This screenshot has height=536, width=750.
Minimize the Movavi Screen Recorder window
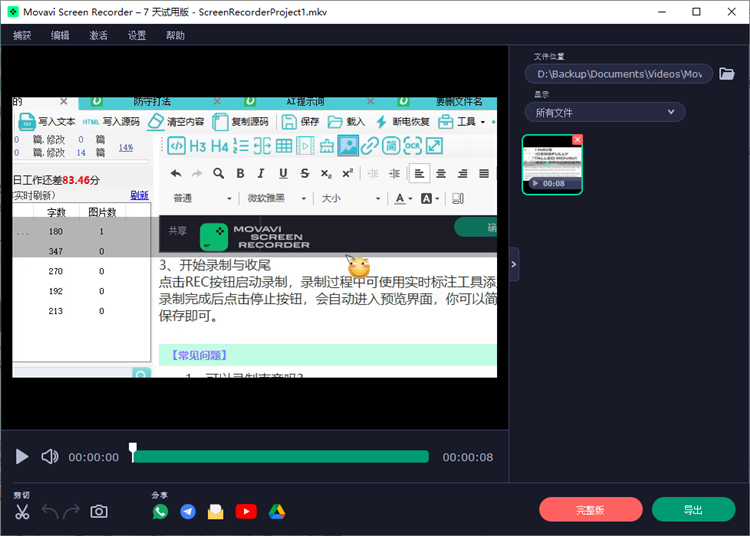[x=662, y=12]
